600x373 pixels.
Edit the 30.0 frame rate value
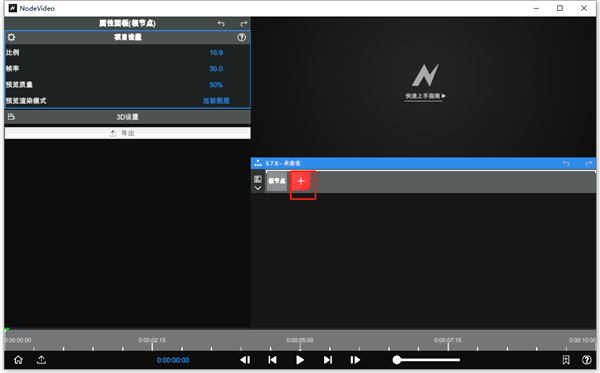click(x=216, y=68)
